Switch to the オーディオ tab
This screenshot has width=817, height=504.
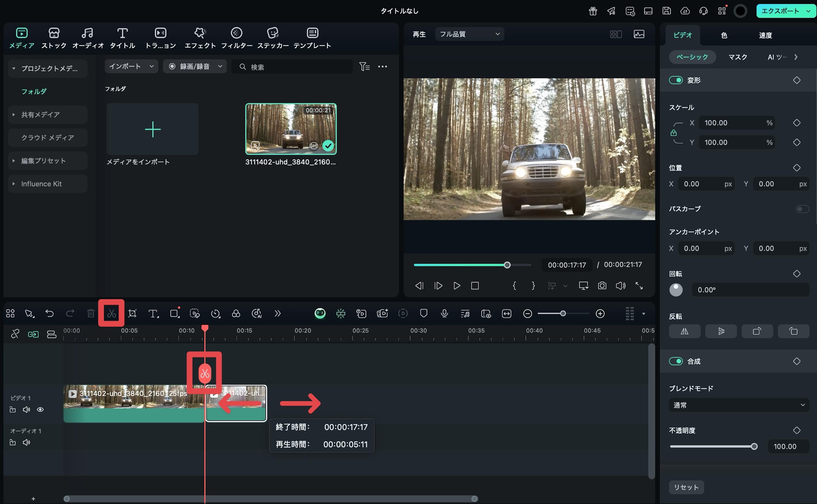click(88, 38)
